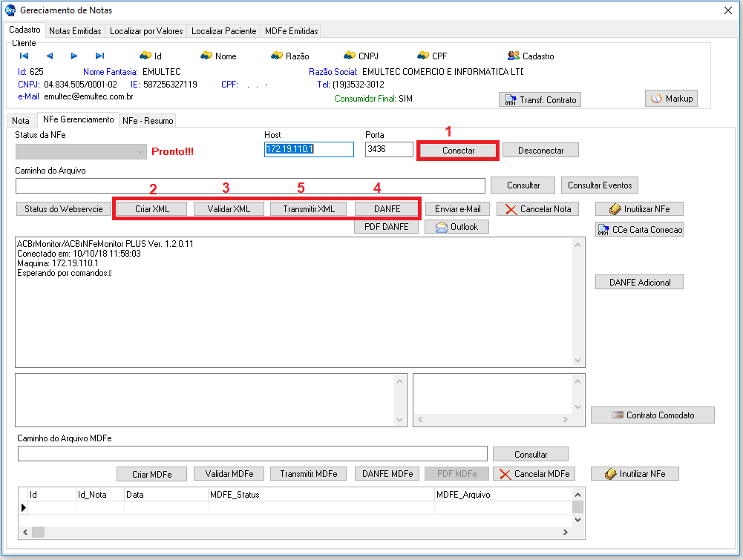Search client by CNPJ

click(x=361, y=56)
